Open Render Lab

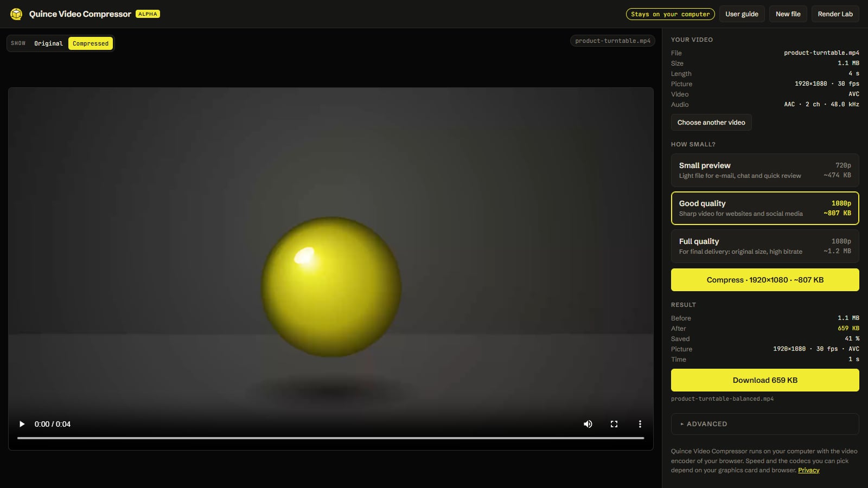point(835,14)
